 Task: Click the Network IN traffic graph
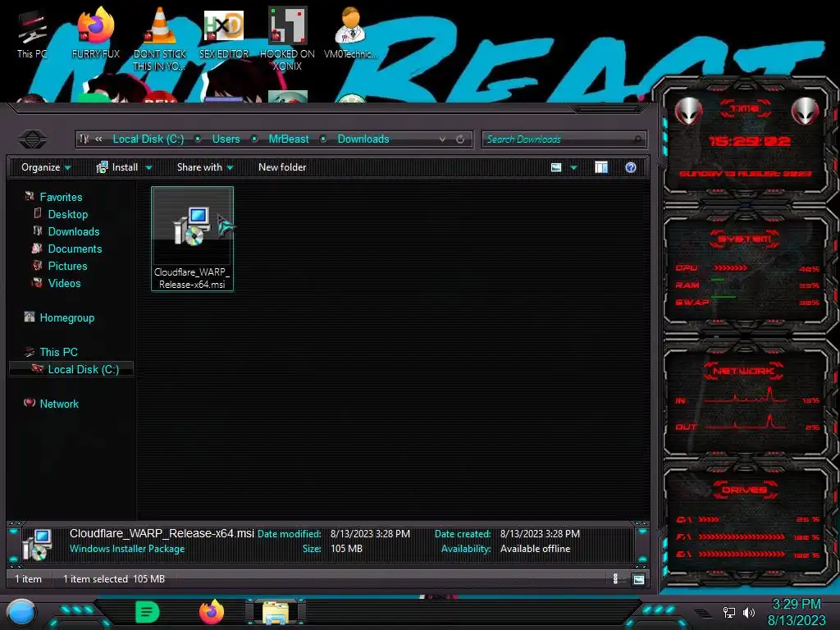tap(745, 395)
